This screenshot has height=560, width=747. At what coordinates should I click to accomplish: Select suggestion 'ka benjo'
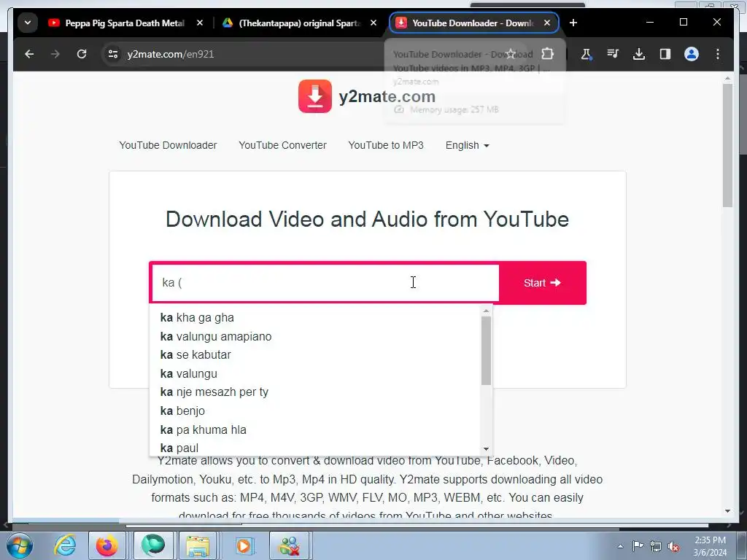pos(314,411)
